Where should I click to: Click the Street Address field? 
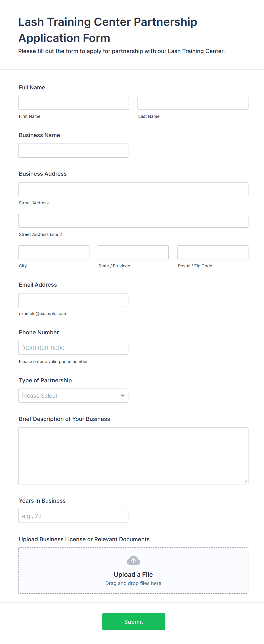click(133, 189)
